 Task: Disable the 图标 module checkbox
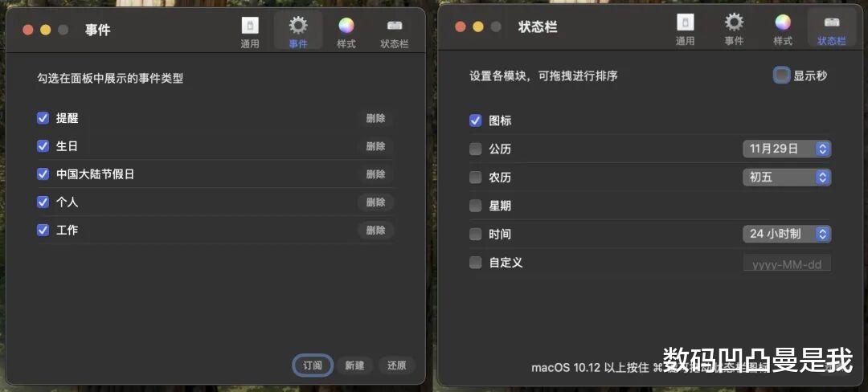pos(476,120)
